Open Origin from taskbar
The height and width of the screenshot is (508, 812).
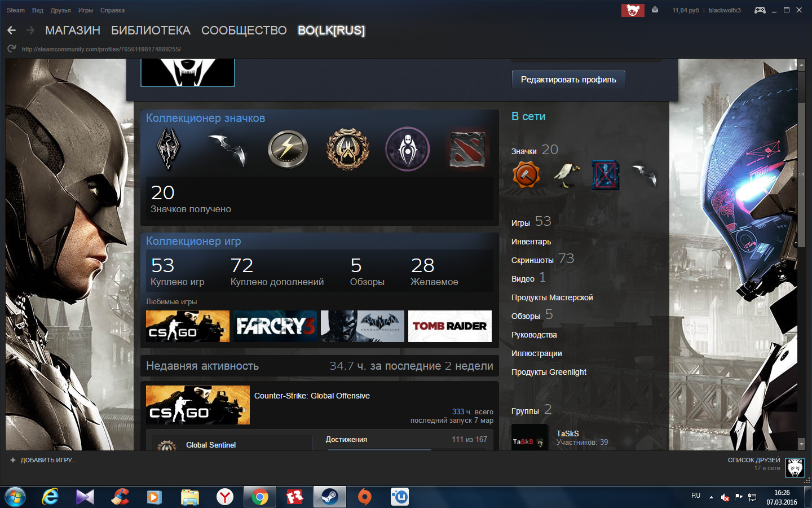pyautogui.click(x=365, y=497)
